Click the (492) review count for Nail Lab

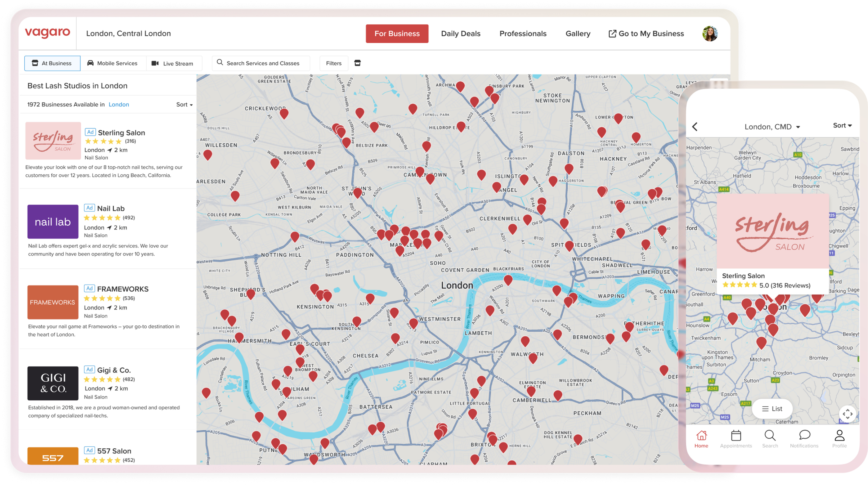click(x=129, y=218)
